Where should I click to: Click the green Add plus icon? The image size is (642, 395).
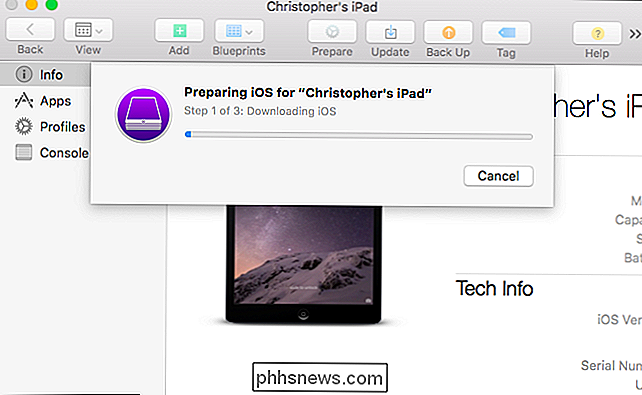(179, 30)
